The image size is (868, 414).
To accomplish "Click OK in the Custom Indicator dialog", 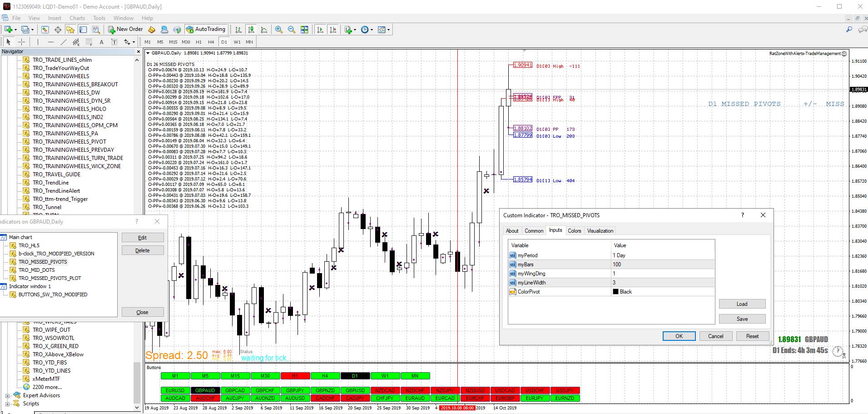I will tap(679, 336).
